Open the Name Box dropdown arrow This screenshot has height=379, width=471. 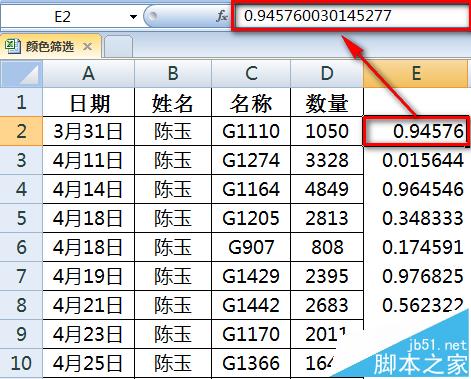click(133, 16)
